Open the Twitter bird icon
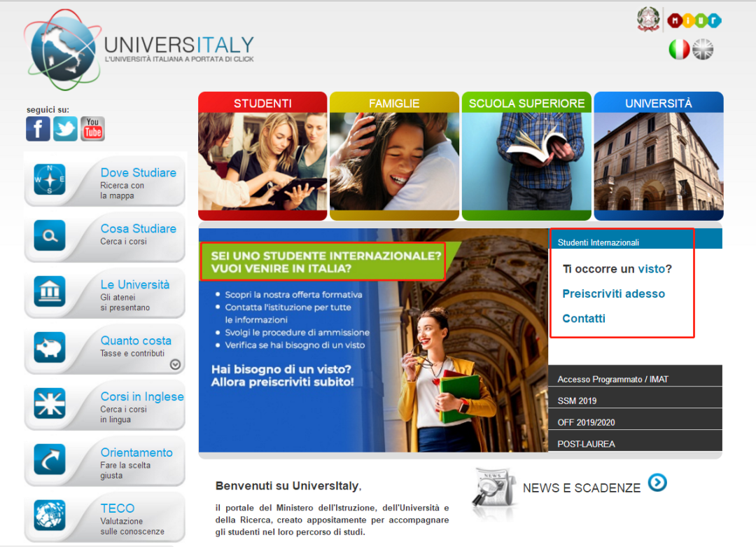Image resolution: width=756 pixels, height=547 pixels. click(65, 129)
